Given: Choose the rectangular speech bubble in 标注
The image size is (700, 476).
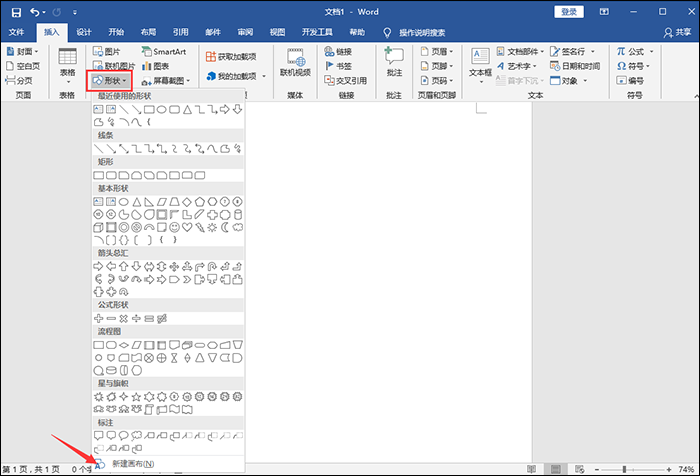Looking at the screenshot, I should point(98,435).
